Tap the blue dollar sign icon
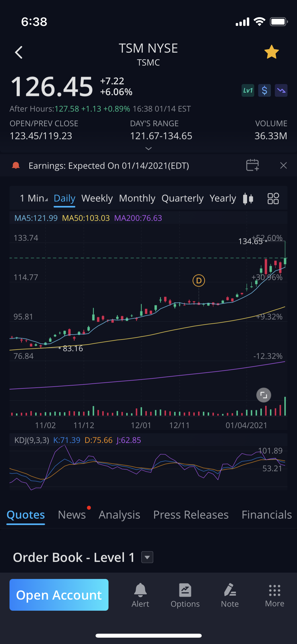This screenshot has width=297, height=644. tap(264, 91)
